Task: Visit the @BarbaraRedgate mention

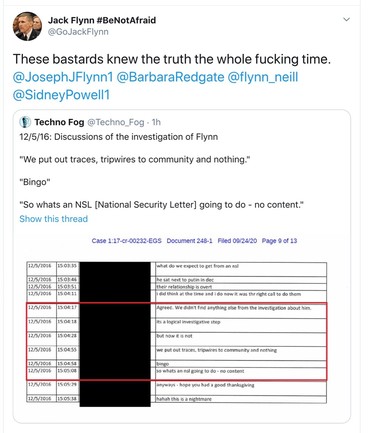Action: click(x=170, y=77)
